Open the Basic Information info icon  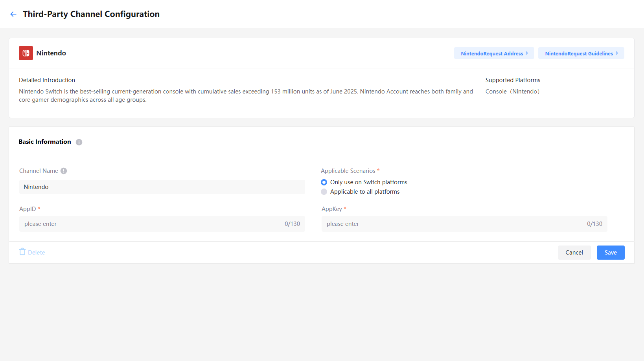click(x=79, y=142)
